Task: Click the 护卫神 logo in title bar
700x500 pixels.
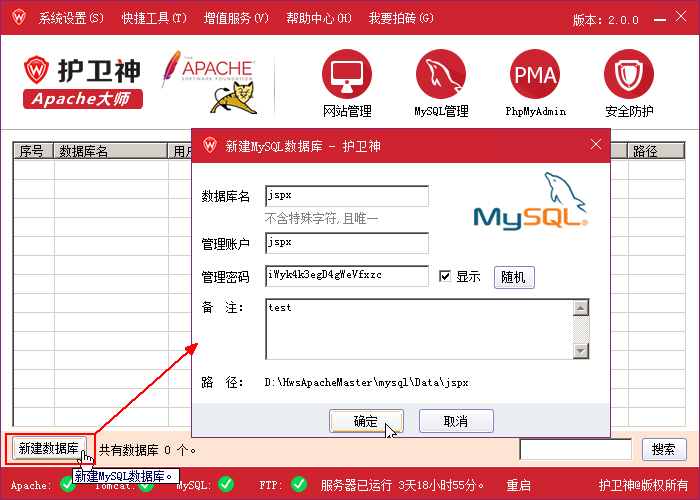Action: 17,18
